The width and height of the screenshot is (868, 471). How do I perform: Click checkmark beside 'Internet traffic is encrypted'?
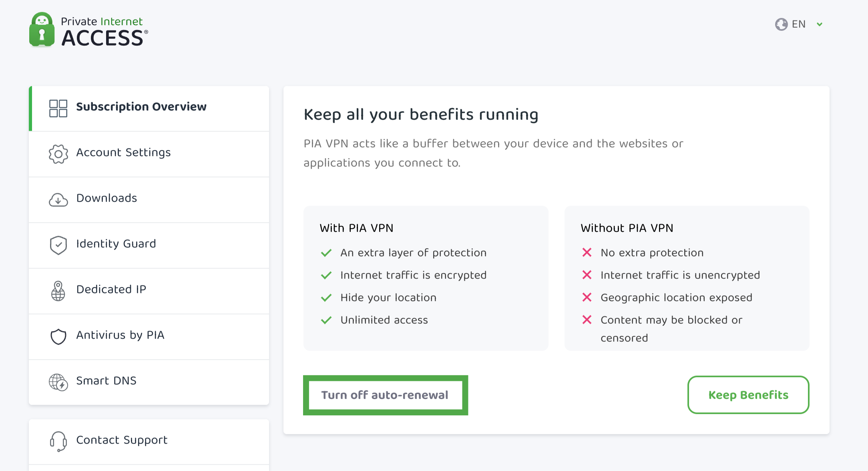(x=326, y=275)
